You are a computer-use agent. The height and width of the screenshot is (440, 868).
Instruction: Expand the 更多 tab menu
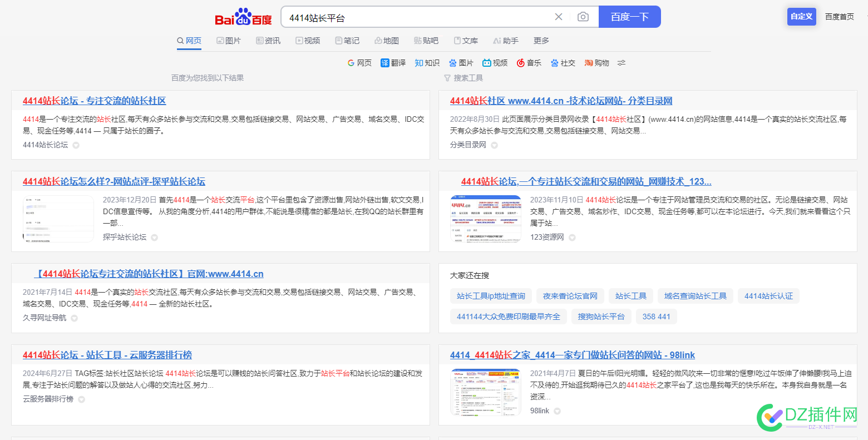541,41
